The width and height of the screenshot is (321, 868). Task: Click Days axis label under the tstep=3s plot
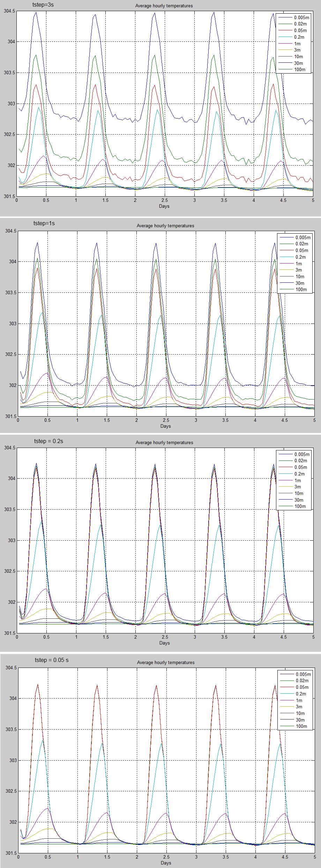(x=164, y=206)
